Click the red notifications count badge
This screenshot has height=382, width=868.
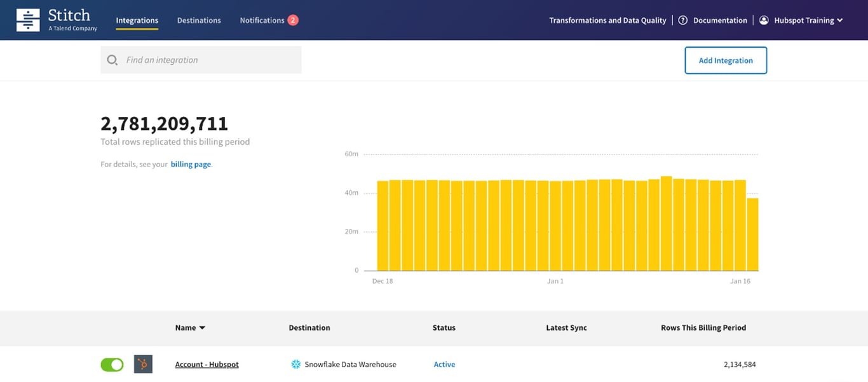pos(293,19)
